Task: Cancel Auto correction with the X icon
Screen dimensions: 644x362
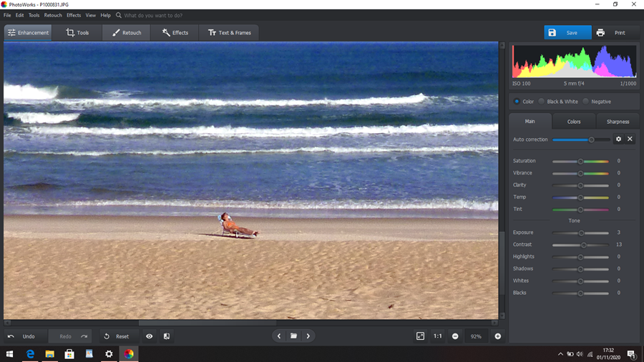Action: click(x=630, y=139)
